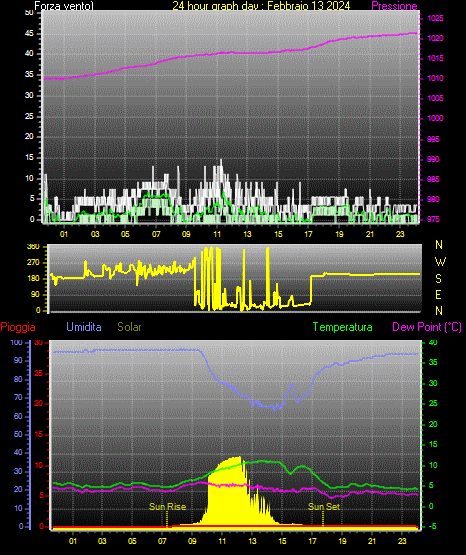Click the Sun Set marker label

[324, 507]
